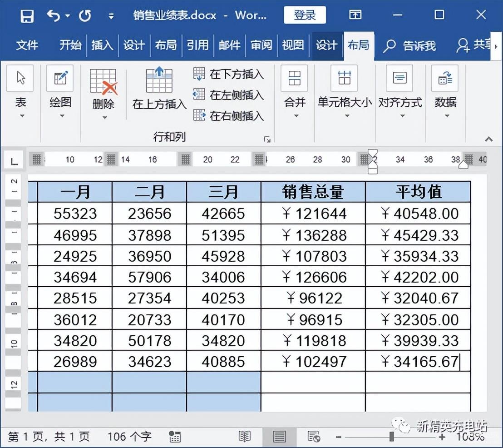Click the zoom slider handle
Screen dimensions: 503x448
pyautogui.click(x=391, y=437)
